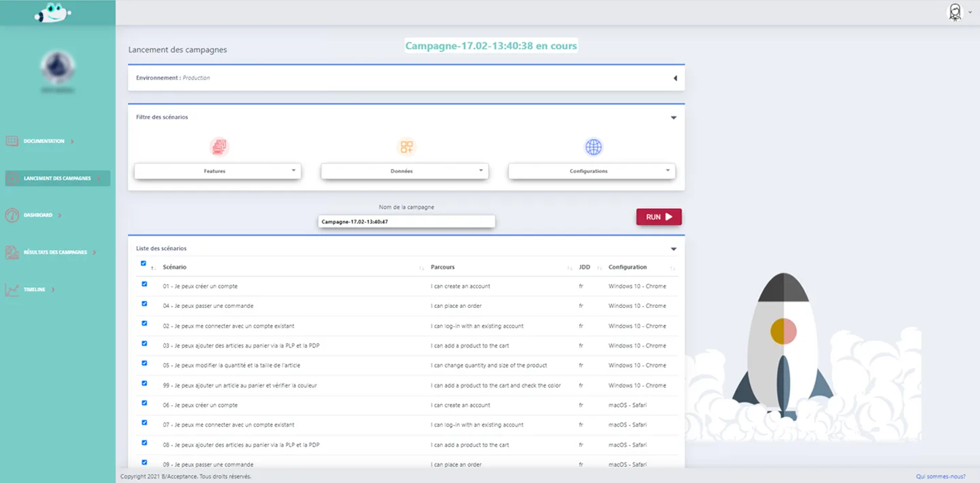Screen dimensions: 980x483
Task: Uncheck scenario 99 checkbox
Action: click(x=144, y=383)
